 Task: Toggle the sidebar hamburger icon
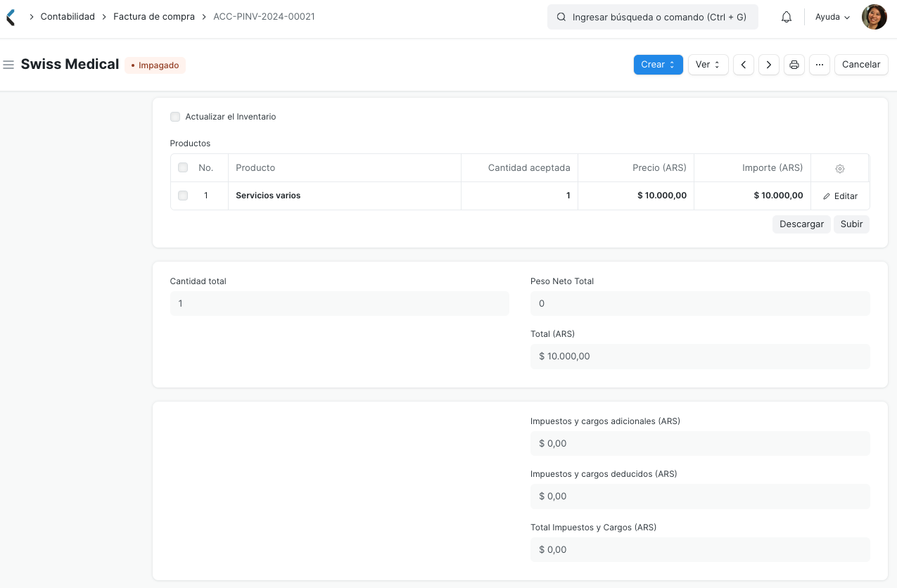pos(8,65)
